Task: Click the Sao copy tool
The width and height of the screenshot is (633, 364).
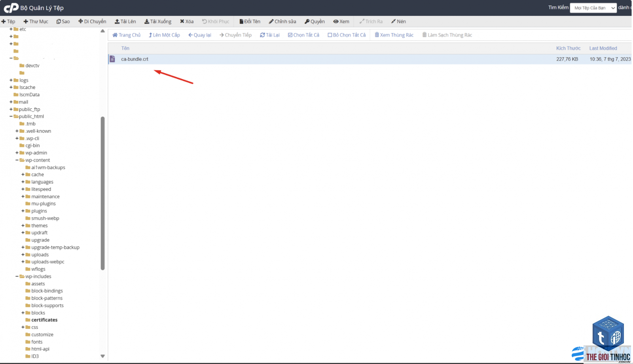Action: point(63,21)
